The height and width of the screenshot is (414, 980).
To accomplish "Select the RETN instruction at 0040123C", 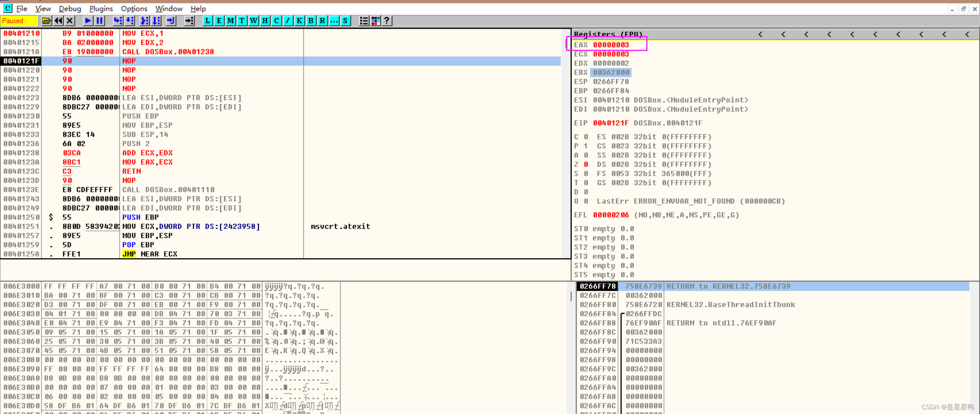I will pyautogui.click(x=131, y=171).
